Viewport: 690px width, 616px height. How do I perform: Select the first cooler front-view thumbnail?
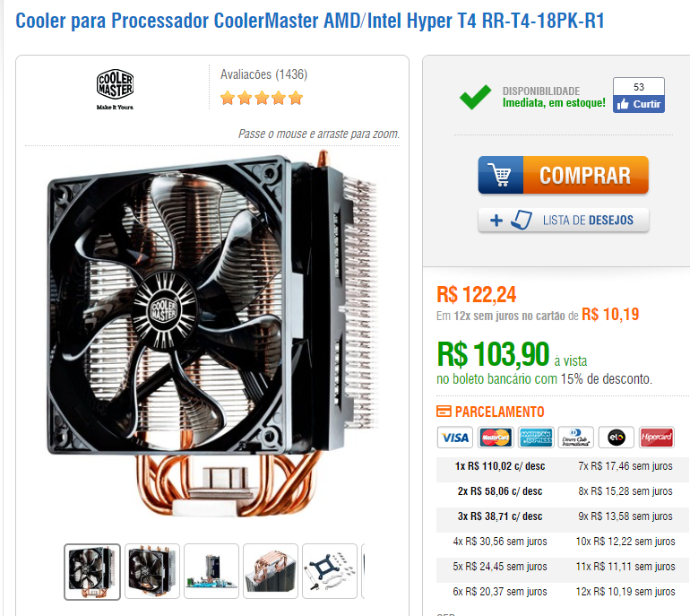[92, 571]
